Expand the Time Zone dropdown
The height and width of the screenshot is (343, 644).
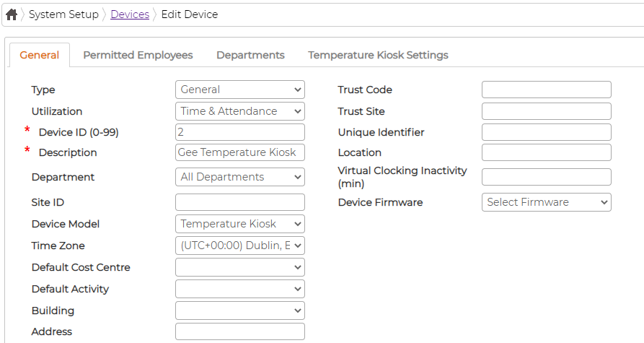[240, 246]
